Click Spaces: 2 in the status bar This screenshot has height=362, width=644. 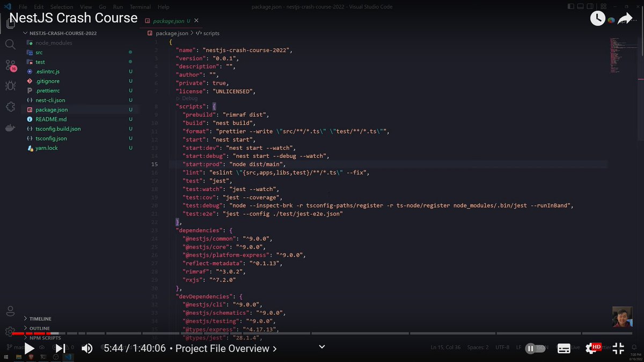[x=478, y=348]
